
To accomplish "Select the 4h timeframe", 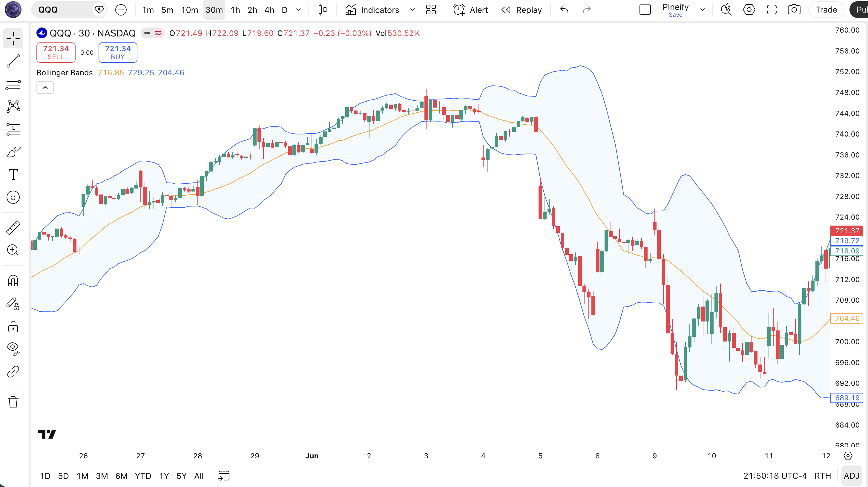I will 269,10.
